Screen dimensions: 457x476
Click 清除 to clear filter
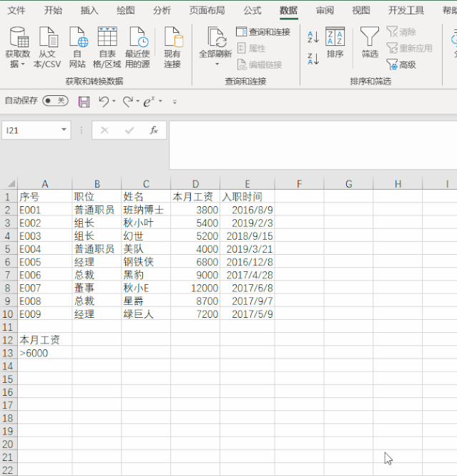pyautogui.click(x=401, y=32)
